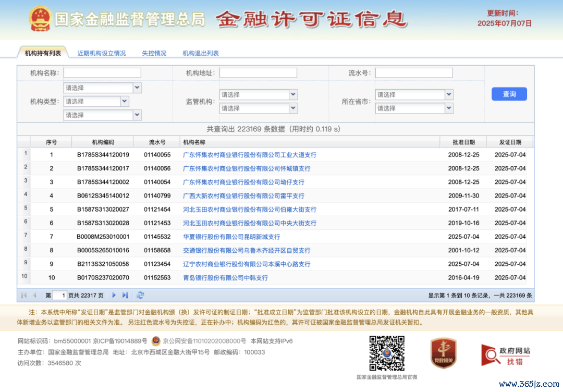Select approval date 2016-04-19
This screenshot has width=563, height=392.
point(463,277)
